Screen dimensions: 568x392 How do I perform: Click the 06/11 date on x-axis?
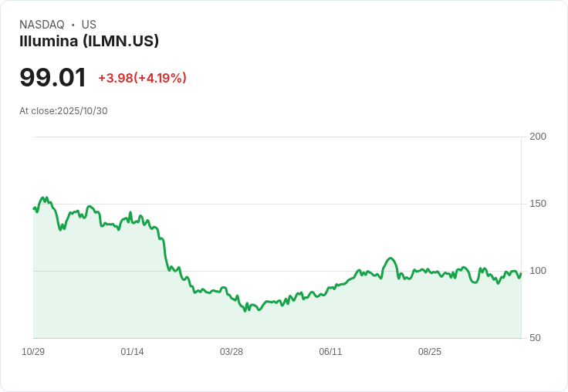[330, 351]
